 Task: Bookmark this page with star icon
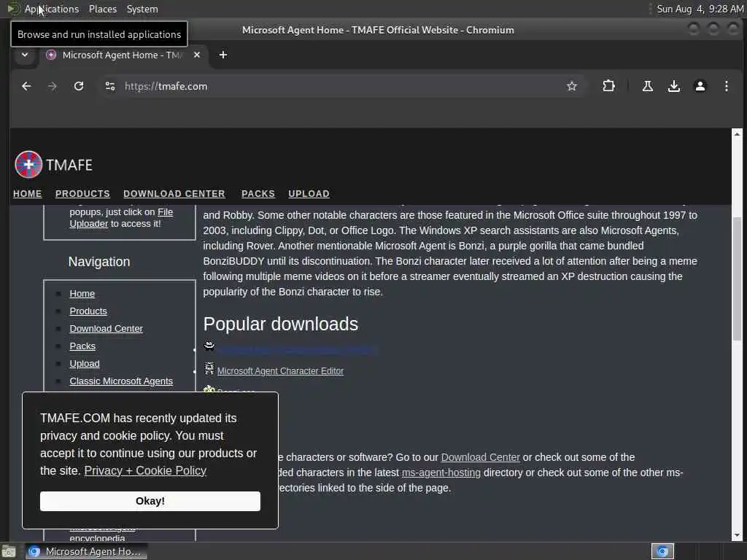tap(572, 86)
